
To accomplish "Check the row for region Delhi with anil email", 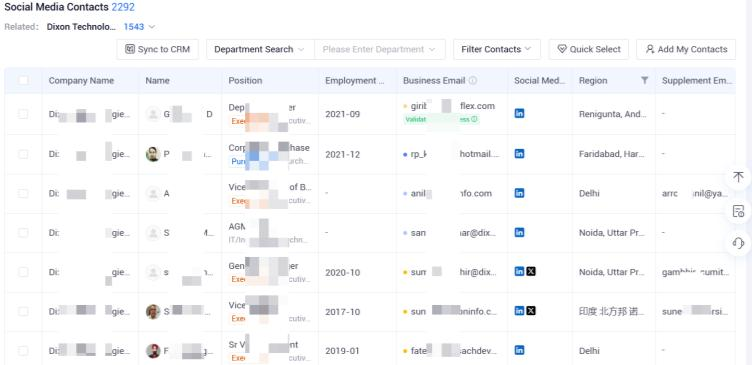I will [x=23, y=193].
